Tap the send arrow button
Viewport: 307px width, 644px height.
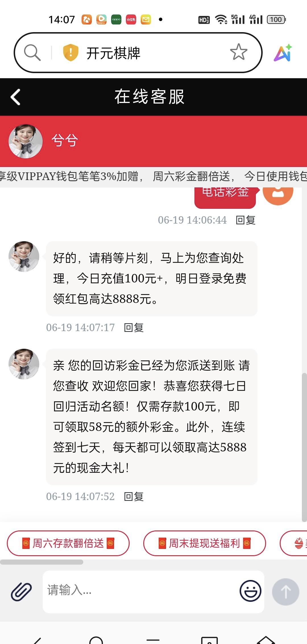pos(285,592)
